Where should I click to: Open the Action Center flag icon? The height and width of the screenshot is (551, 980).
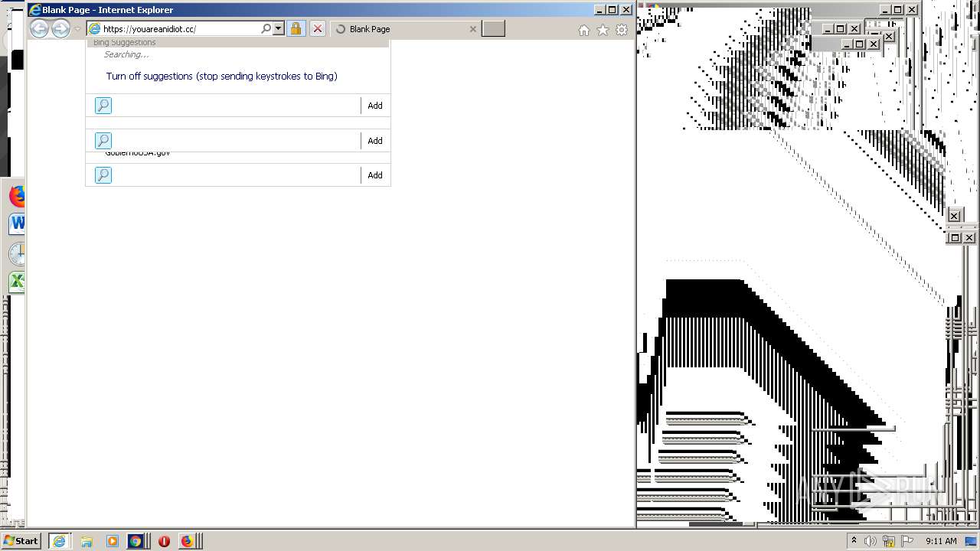[x=906, y=541]
